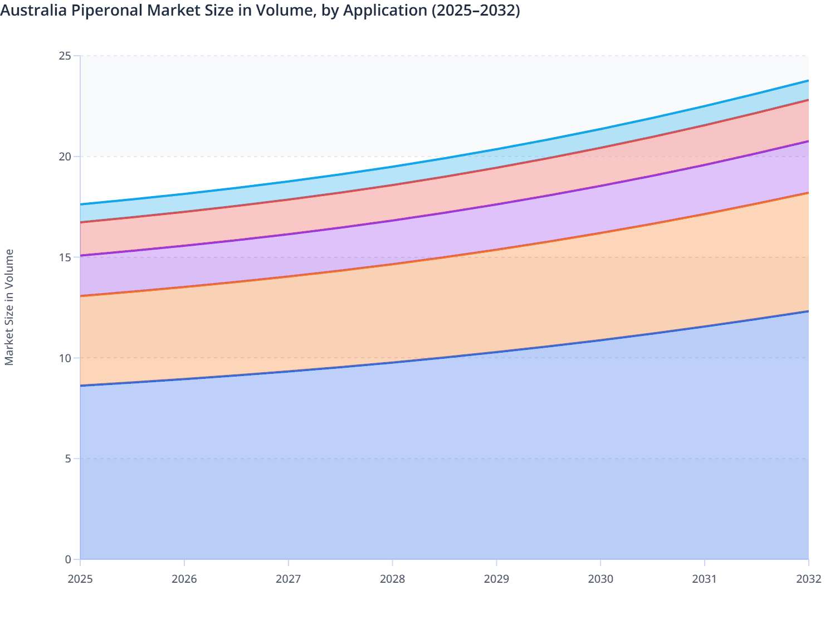
Task: Click the 15 y-axis tick label
Action: [65, 256]
